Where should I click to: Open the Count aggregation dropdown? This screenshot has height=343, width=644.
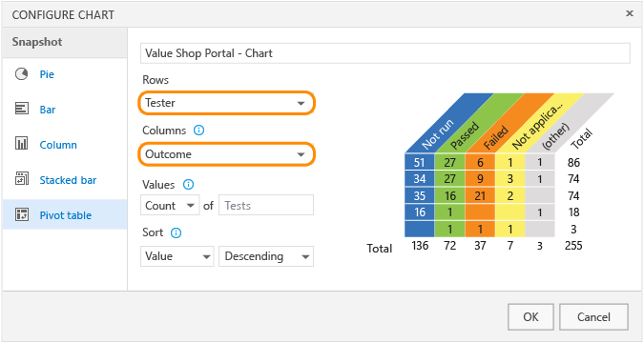pos(170,205)
